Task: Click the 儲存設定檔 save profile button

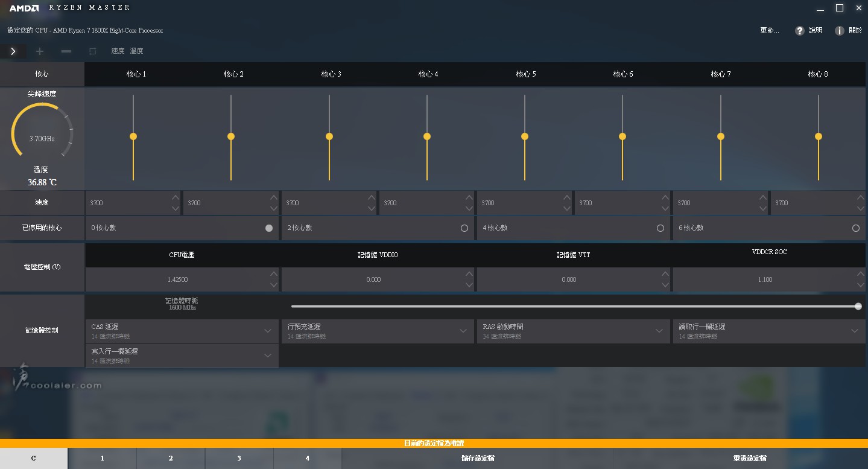Action: click(x=478, y=458)
